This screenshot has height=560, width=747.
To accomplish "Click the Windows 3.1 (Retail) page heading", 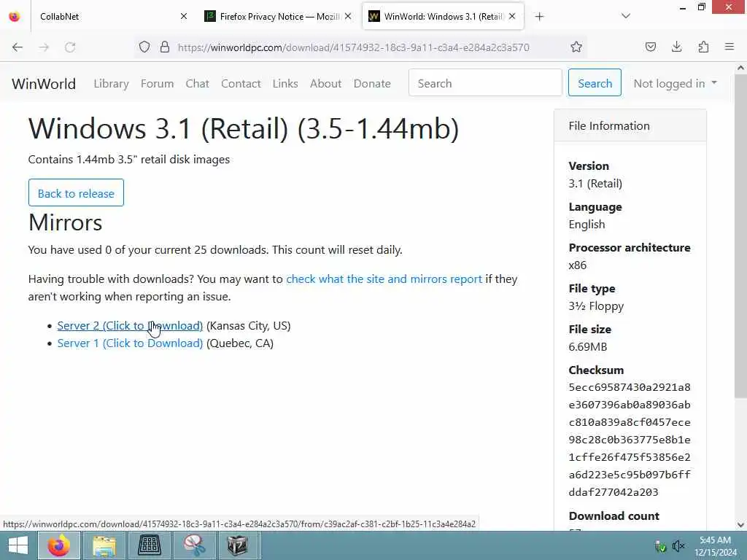I will (x=244, y=128).
